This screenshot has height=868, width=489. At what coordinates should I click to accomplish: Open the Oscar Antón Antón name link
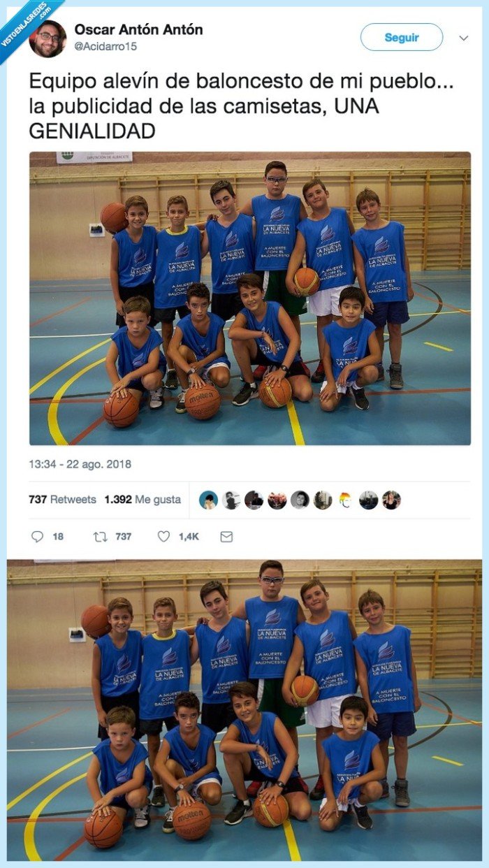point(139,29)
